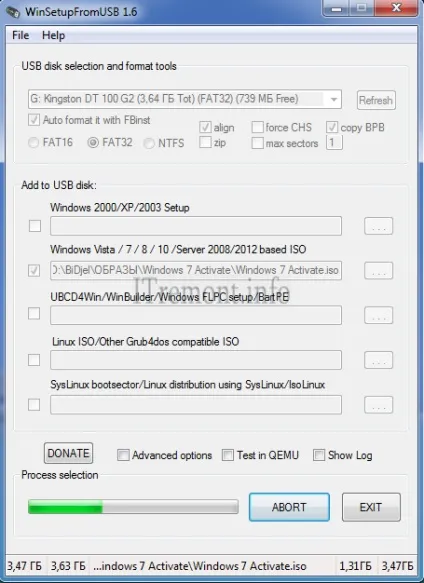Click the ABORT button
Viewport: 424px width, 583px height.
click(289, 507)
